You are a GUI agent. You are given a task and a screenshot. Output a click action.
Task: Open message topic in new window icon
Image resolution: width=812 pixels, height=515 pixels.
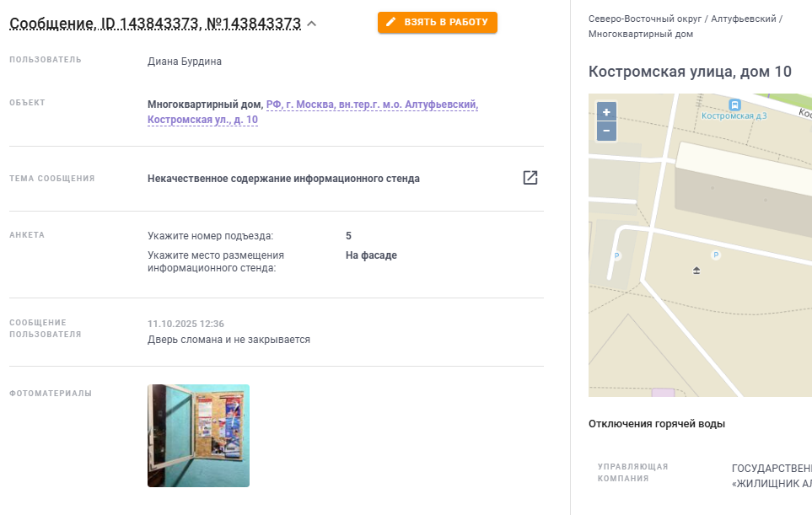pyautogui.click(x=530, y=178)
